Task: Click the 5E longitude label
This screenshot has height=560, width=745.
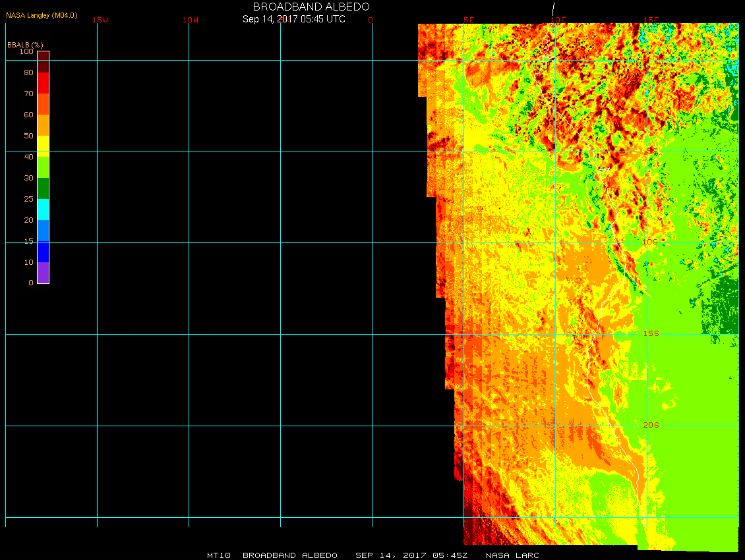Action: (469, 20)
